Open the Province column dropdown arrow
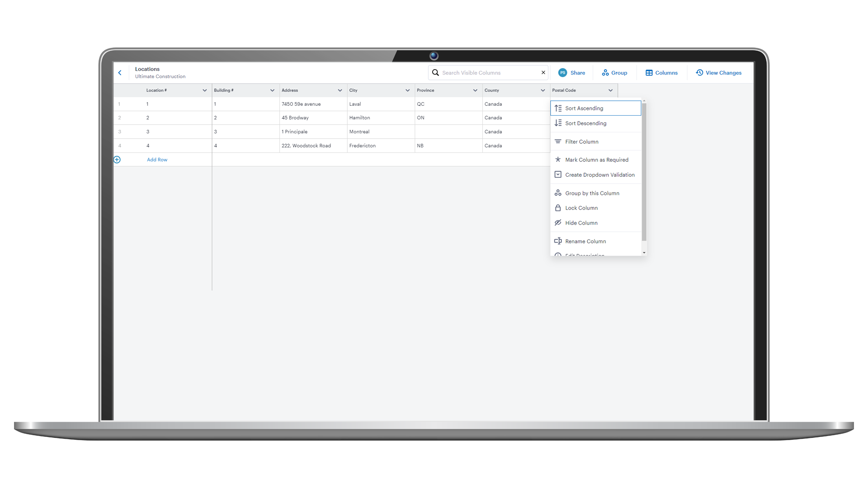This screenshot has width=868, height=488. click(x=475, y=90)
